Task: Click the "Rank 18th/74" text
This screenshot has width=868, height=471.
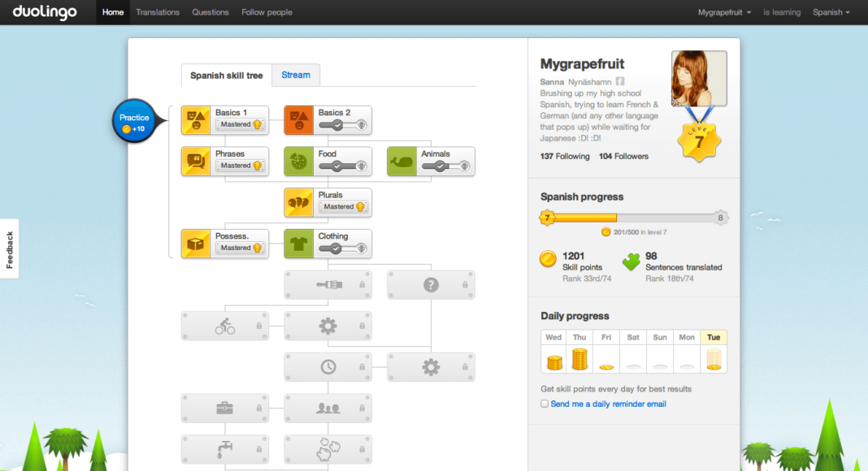Action: click(669, 279)
